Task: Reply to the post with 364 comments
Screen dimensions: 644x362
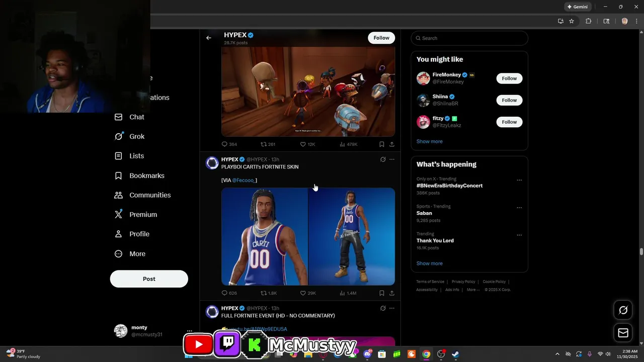Action: click(229, 144)
